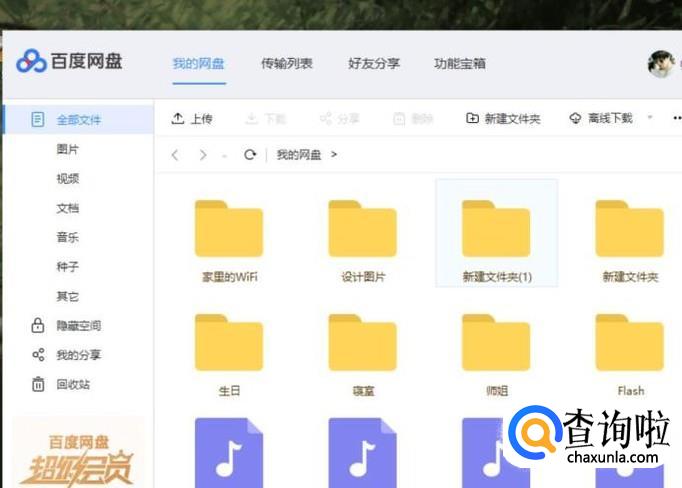Open 隐藏空间 in the sidebar
The width and height of the screenshot is (682, 488).
tap(78, 326)
